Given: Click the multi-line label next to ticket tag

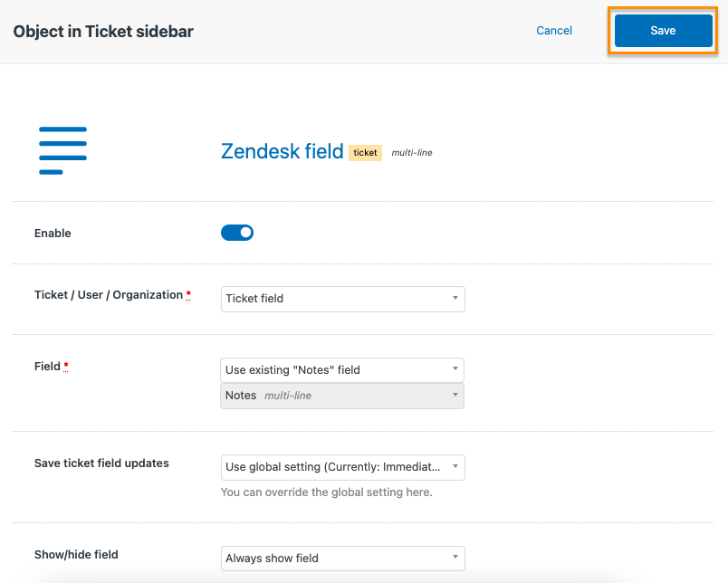Looking at the screenshot, I should click(x=412, y=153).
